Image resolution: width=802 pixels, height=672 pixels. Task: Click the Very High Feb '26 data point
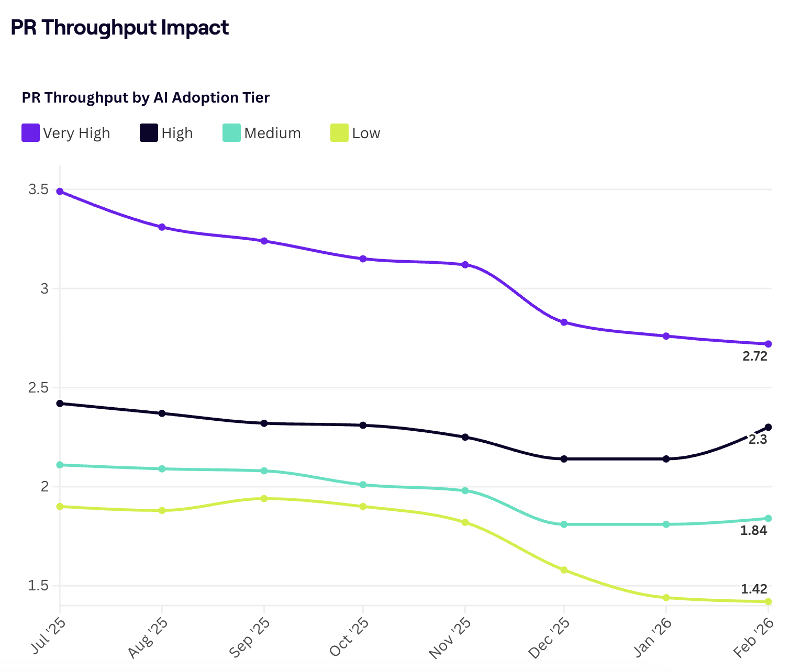pos(768,344)
